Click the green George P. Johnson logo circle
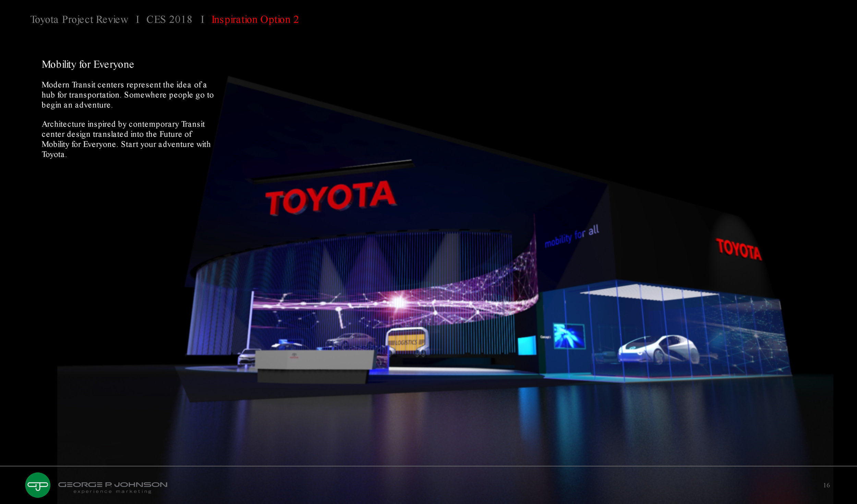 point(38,485)
